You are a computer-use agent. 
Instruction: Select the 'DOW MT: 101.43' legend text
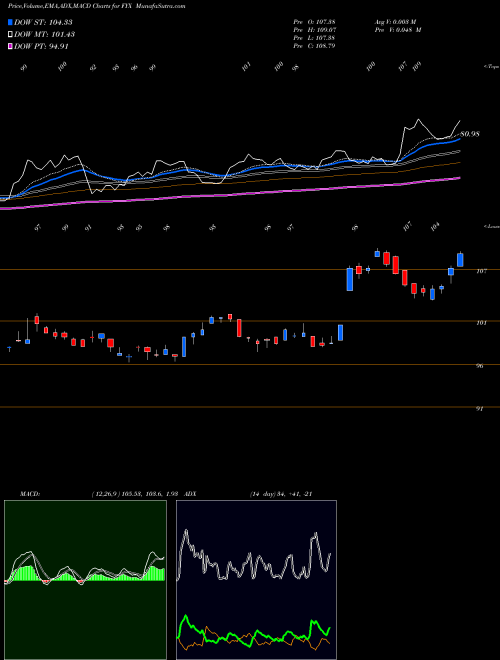click(x=45, y=35)
